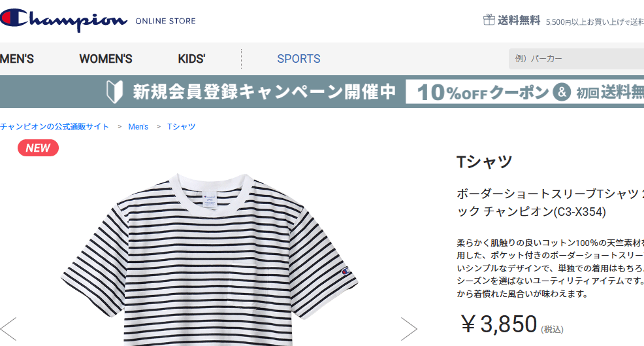Viewport: 644px width, 346px height.
Task: Click the search field with パーカー placeholder
Action: pos(576,59)
